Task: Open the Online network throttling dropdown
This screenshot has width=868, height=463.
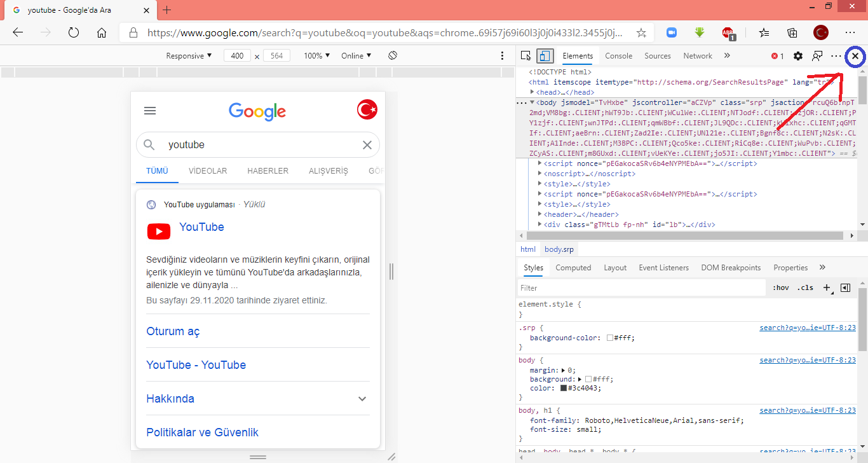Action: pyautogui.click(x=356, y=56)
